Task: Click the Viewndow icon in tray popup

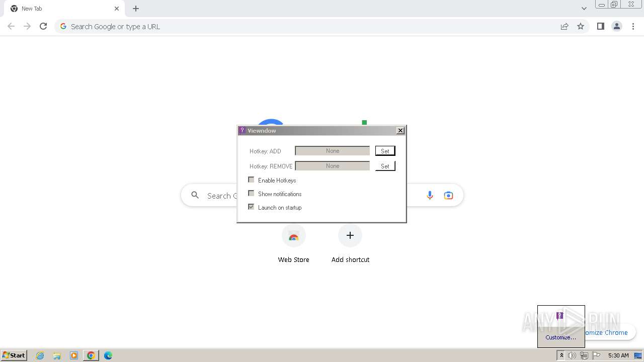Action: click(560, 315)
